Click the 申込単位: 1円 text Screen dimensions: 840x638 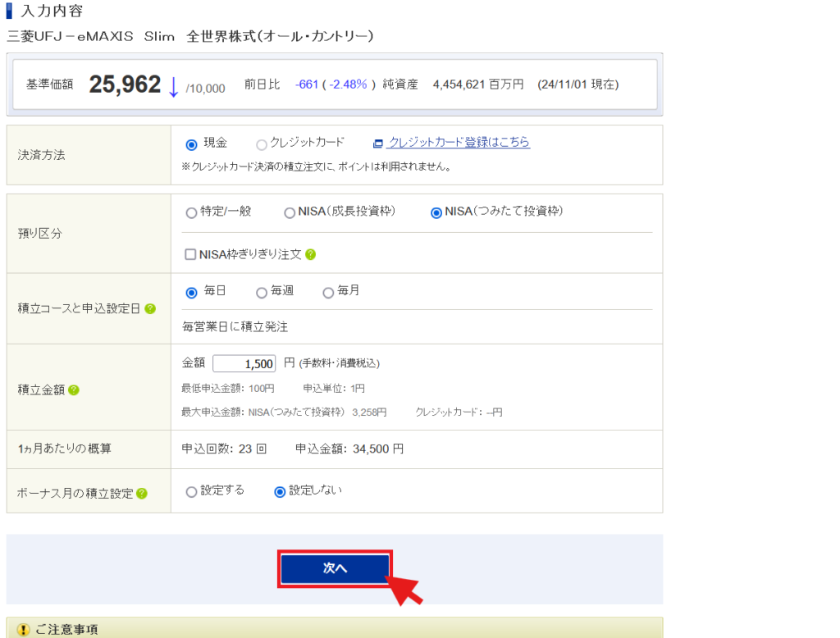pos(334,389)
